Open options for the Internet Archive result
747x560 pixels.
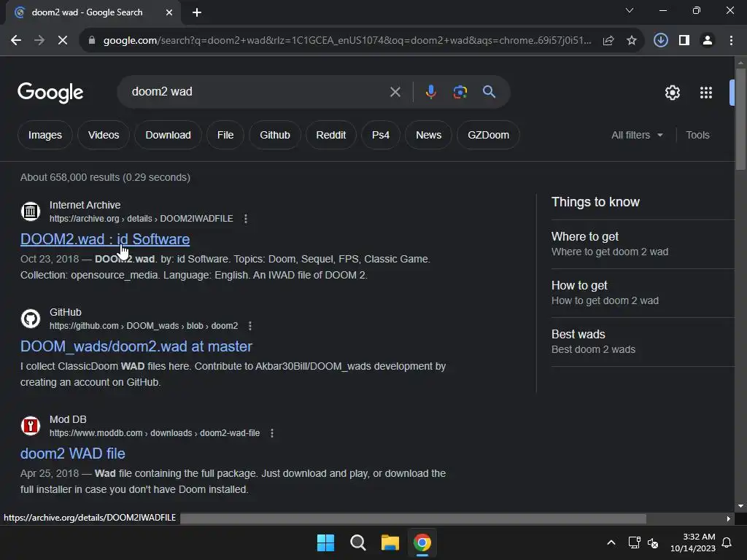(246, 219)
